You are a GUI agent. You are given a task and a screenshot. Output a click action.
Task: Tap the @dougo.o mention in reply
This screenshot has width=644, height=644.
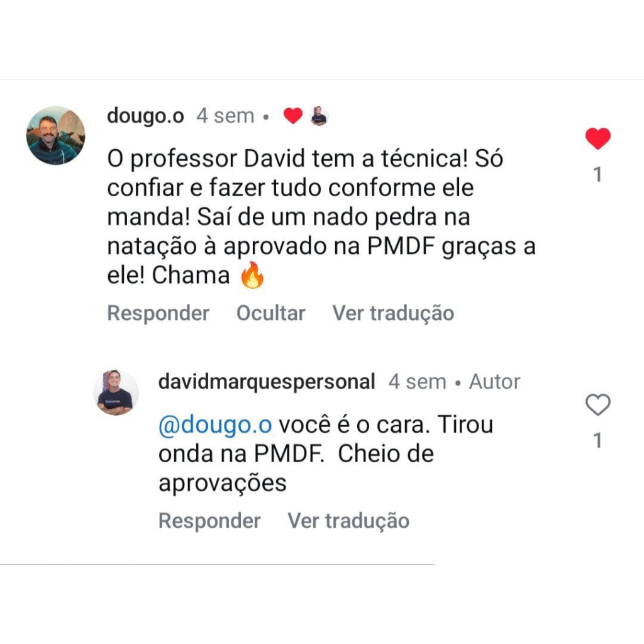(215, 425)
